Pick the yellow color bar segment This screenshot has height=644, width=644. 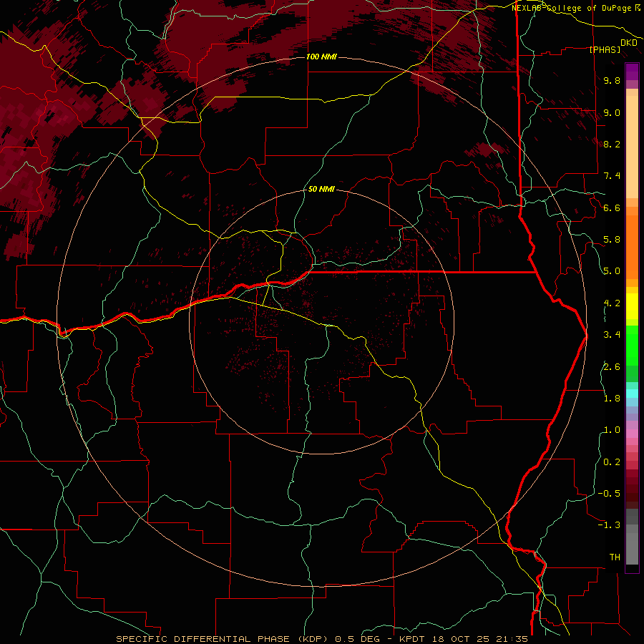point(632,306)
